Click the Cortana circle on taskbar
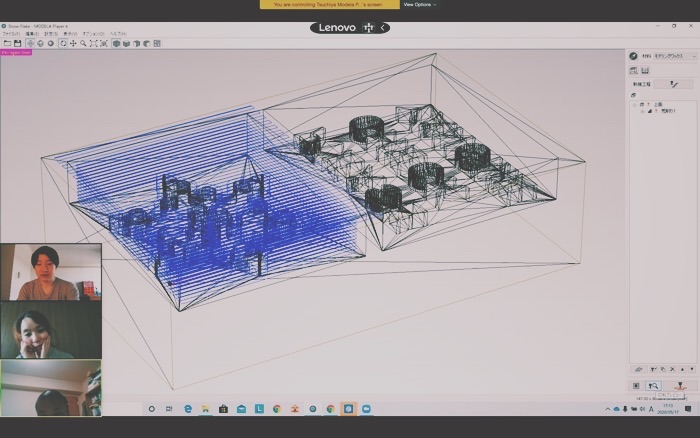 point(152,409)
